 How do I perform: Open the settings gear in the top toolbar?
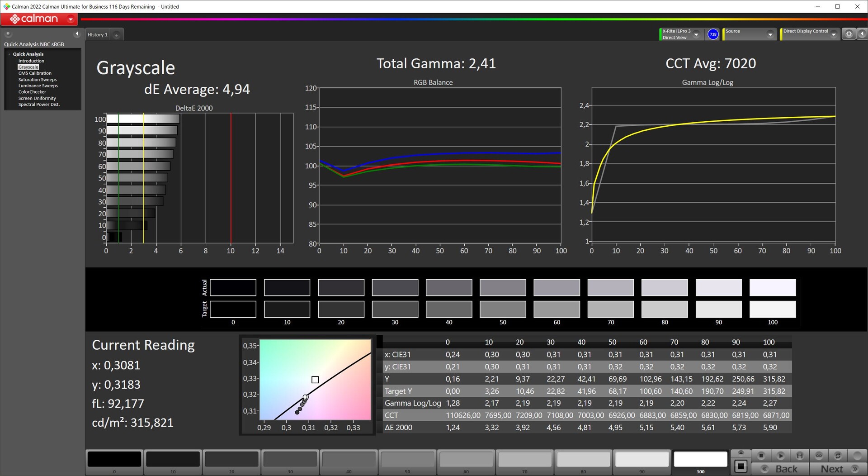point(849,34)
